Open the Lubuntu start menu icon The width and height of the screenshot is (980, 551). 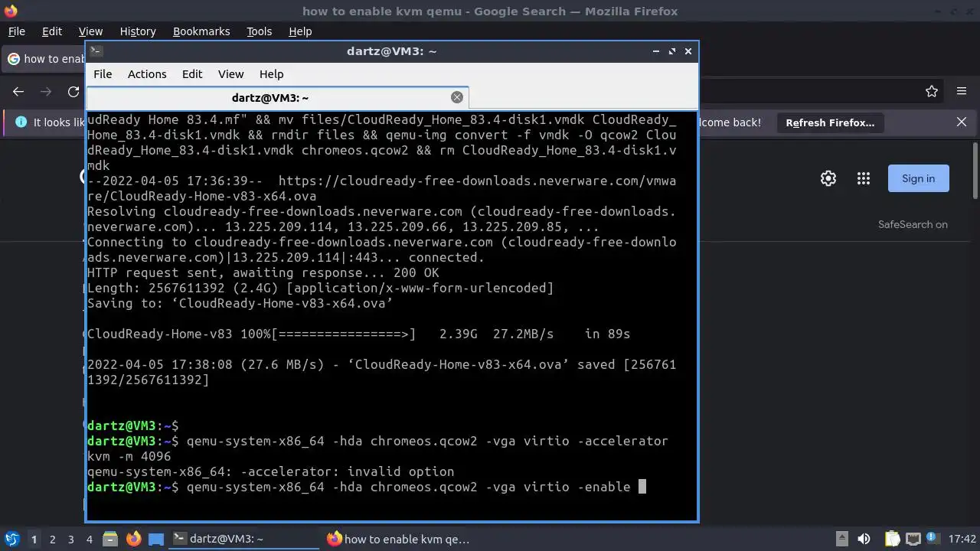(x=12, y=539)
